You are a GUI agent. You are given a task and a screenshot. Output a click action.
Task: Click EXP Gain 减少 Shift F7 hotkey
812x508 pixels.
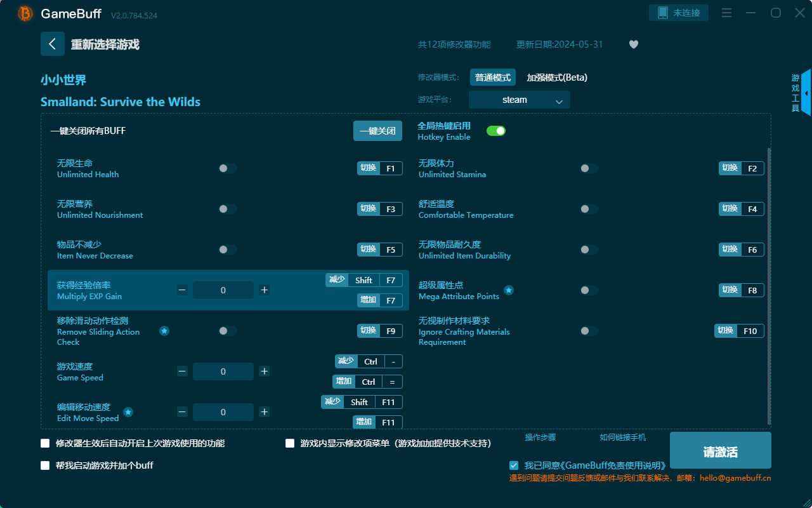click(x=364, y=280)
